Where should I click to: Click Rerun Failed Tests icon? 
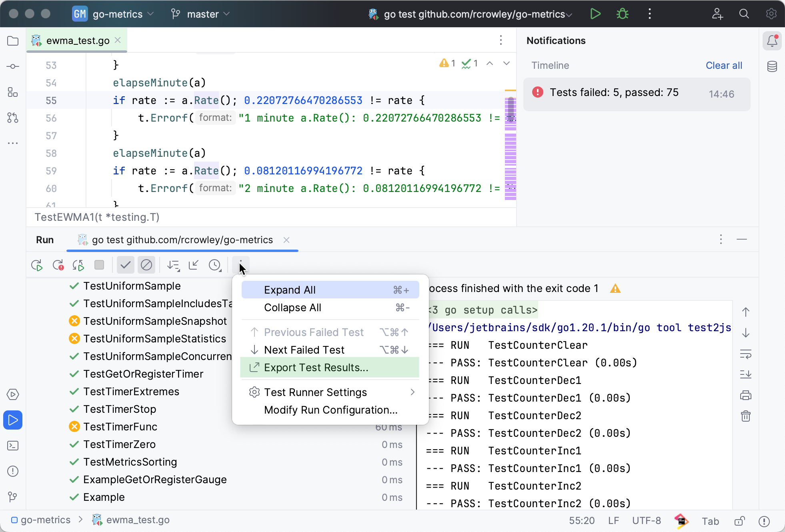tap(58, 265)
